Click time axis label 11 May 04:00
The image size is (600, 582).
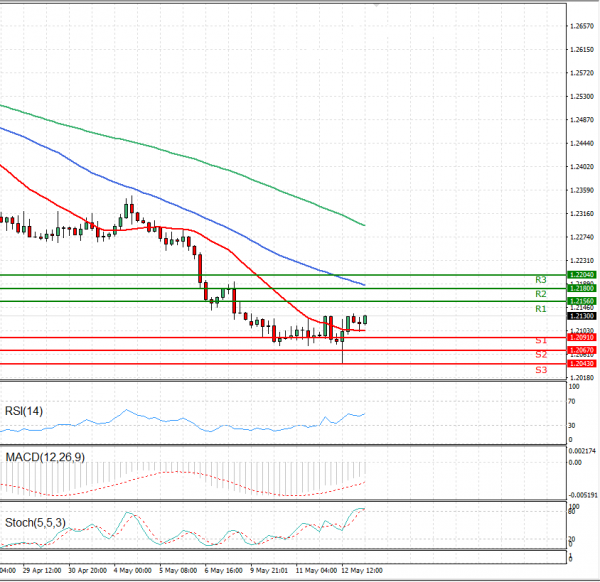316,571
